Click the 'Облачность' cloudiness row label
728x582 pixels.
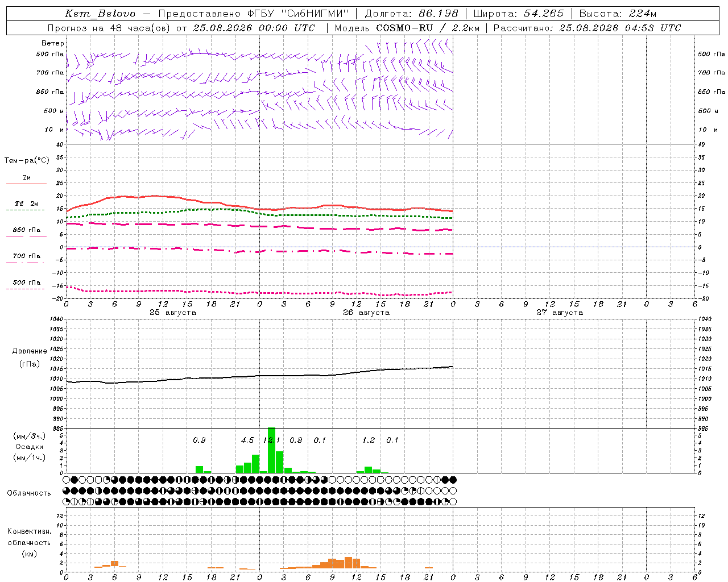29,493
